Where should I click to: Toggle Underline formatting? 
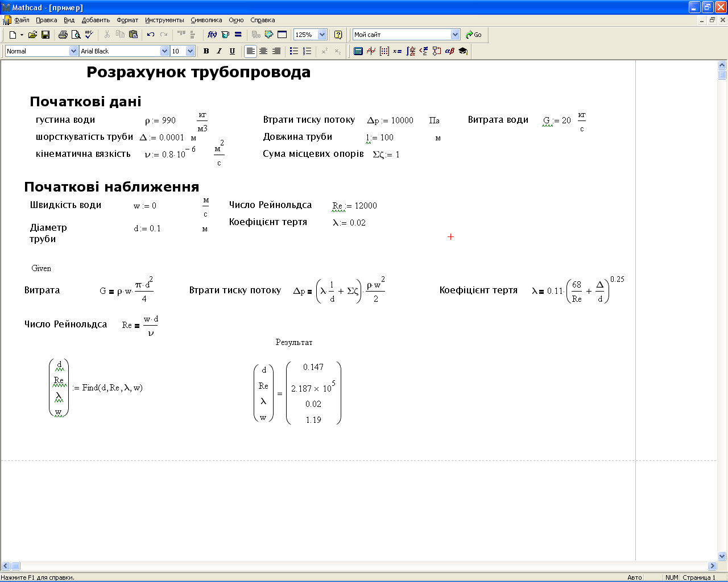(x=233, y=51)
